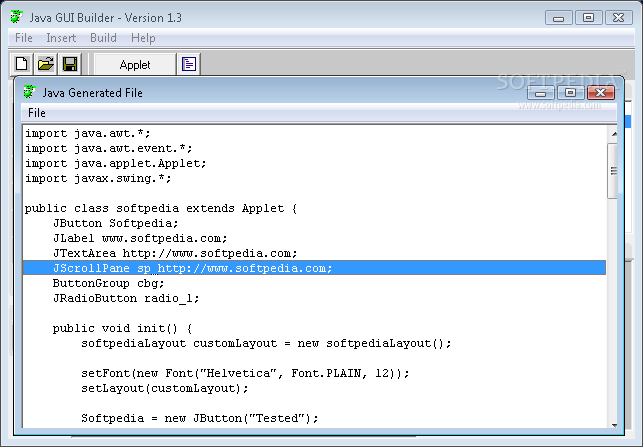
Task: Click the line 'import java.awt.event.*;'
Action: (109, 148)
